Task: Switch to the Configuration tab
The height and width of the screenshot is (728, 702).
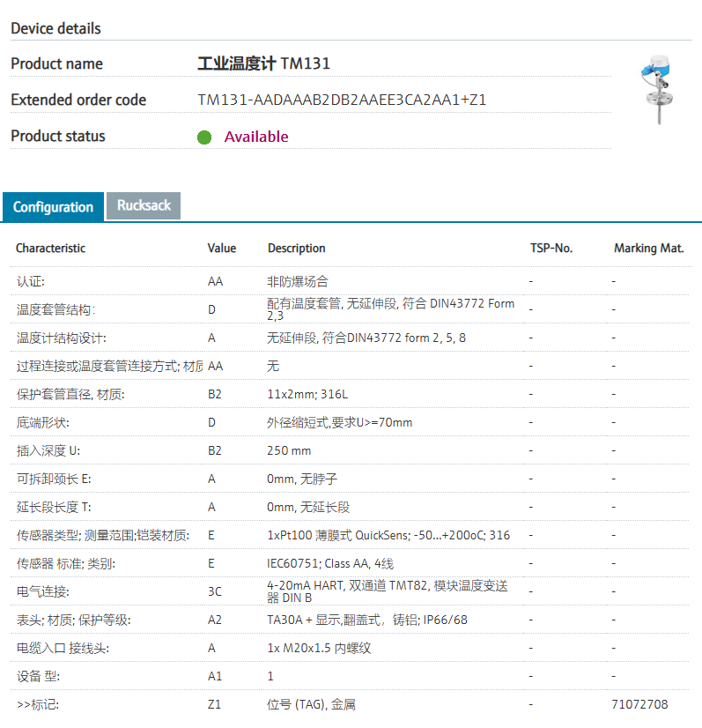Action: pos(53,207)
